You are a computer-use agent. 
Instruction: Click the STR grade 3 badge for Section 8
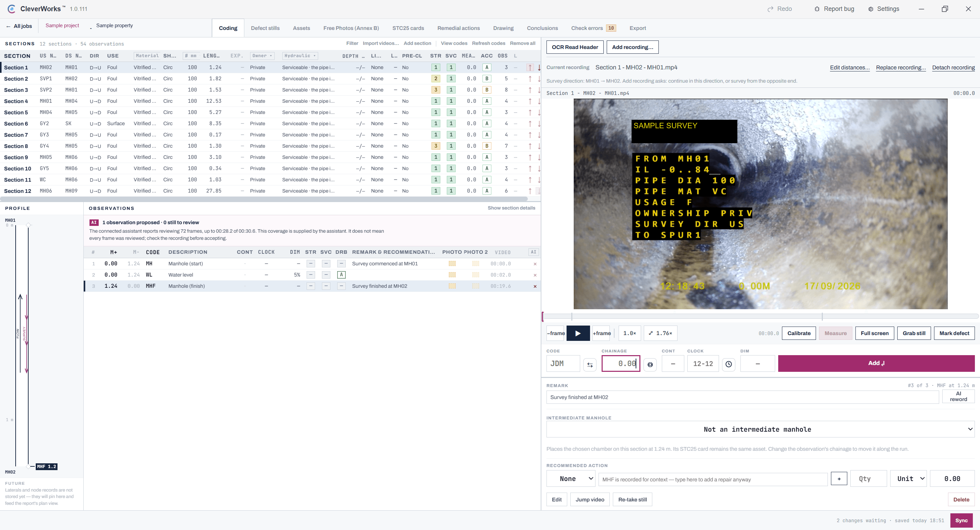point(436,146)
